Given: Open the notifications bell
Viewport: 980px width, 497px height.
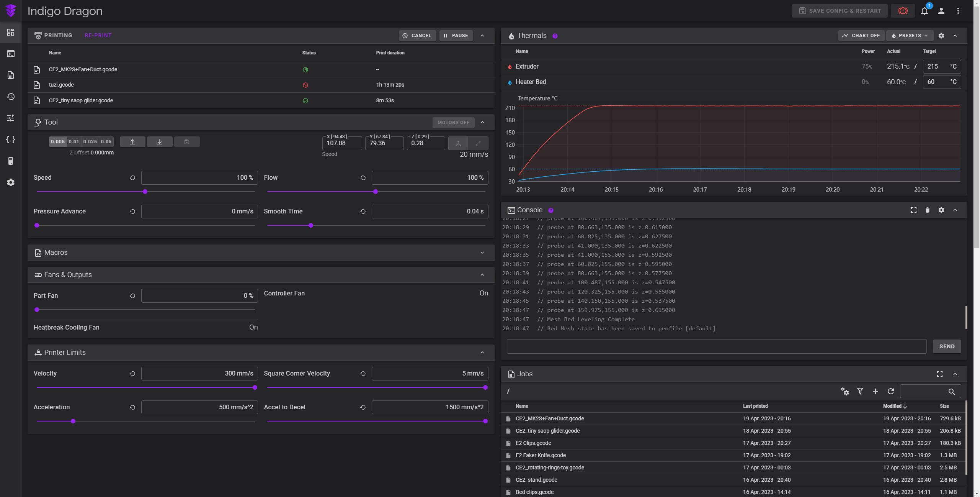Looking at the screenshot, I should (924, 11).
